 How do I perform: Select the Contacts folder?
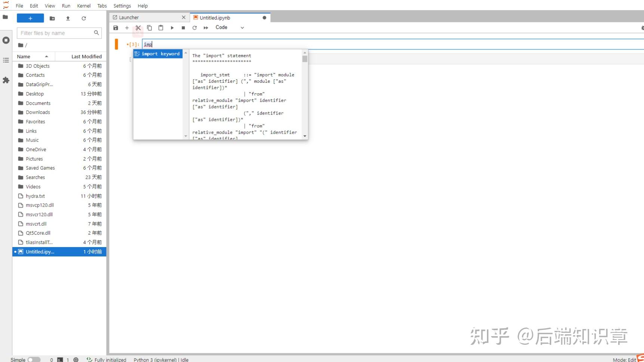pos(59,75)
